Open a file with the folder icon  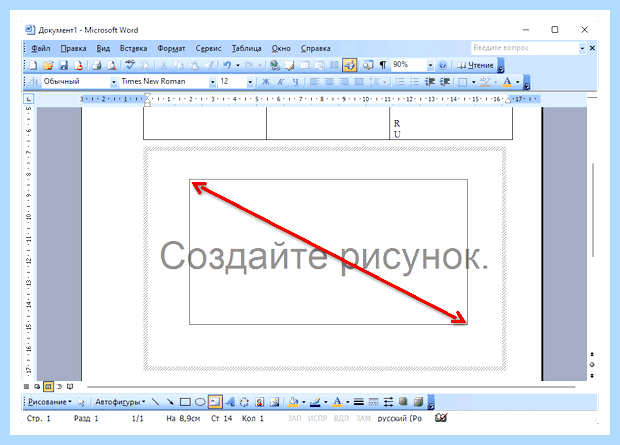pyautogui.click(x=48, y=65)
